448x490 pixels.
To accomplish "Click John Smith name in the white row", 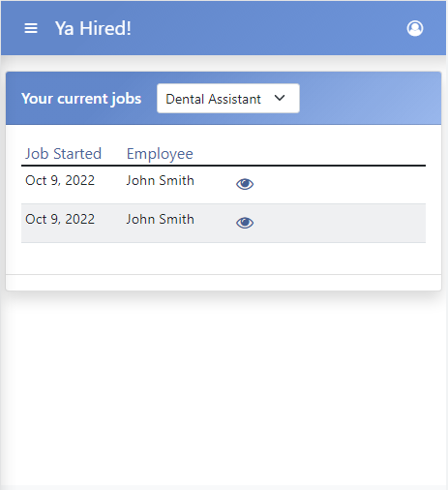I will [160, 180].
